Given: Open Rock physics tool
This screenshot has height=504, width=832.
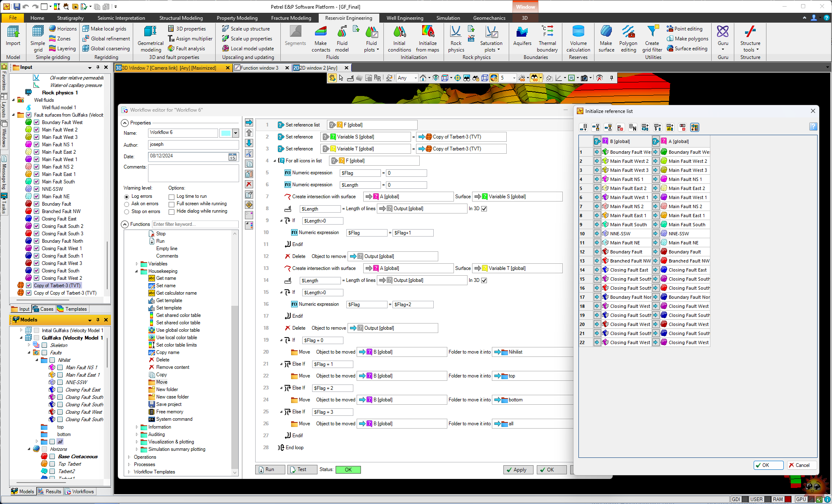Looking at the screenshot, I should (x=456, y=38).
